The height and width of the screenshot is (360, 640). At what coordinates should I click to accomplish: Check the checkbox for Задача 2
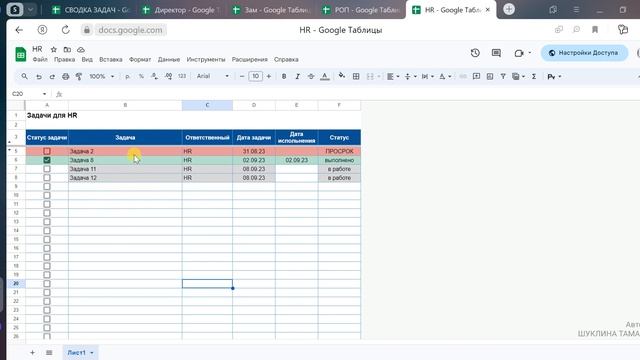tap(47, 151)
